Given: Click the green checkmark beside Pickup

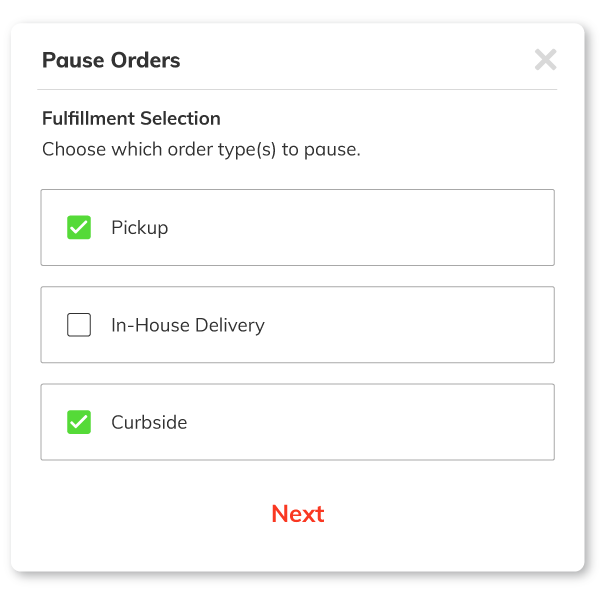Looking at the screenshot, I should pos(79,228).
